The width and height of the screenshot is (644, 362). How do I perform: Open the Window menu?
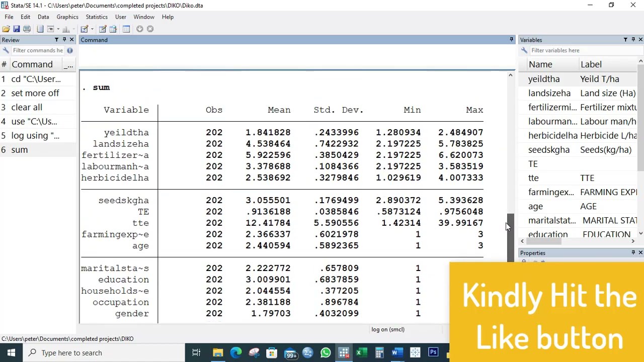pos(144,17)
